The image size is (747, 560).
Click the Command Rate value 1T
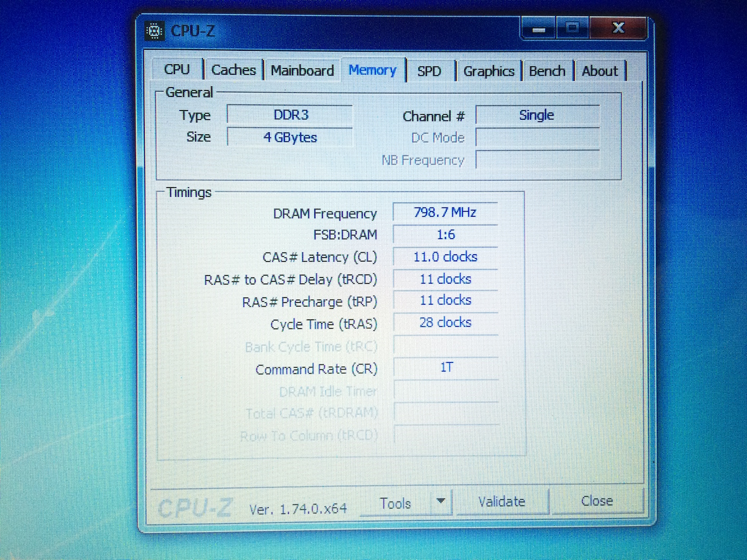coord(446,368)
